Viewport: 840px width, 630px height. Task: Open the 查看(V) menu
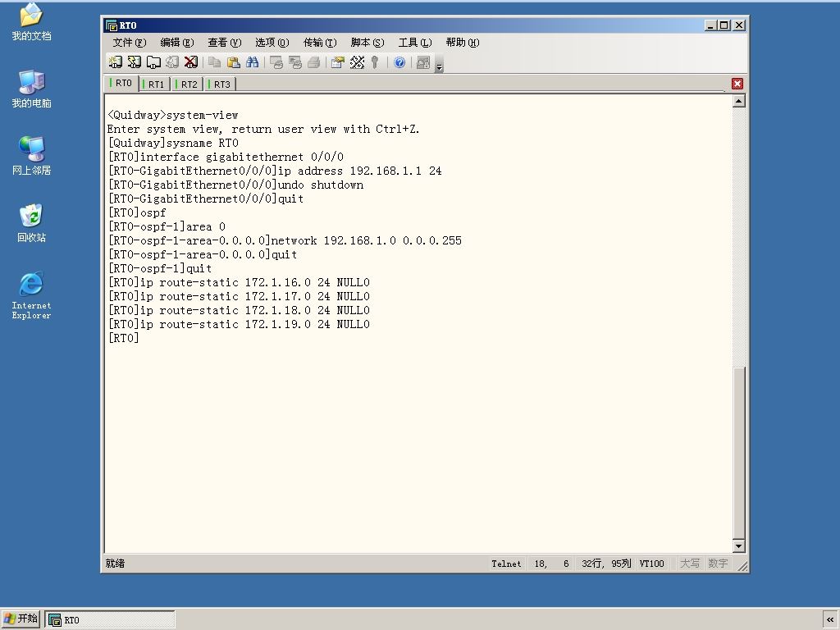click(x=225, y=43)
